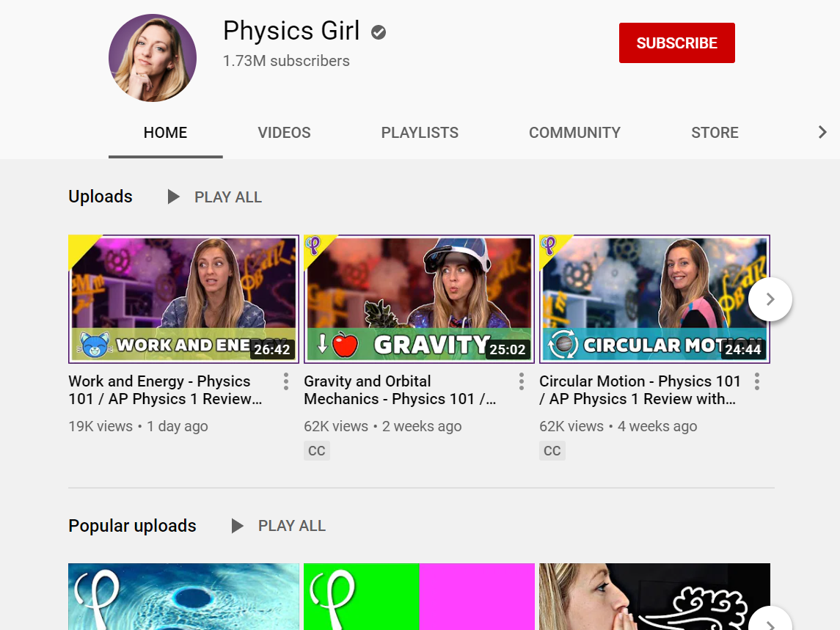
Task: Open options menu for Work and Energy
Action: (286, 381)
